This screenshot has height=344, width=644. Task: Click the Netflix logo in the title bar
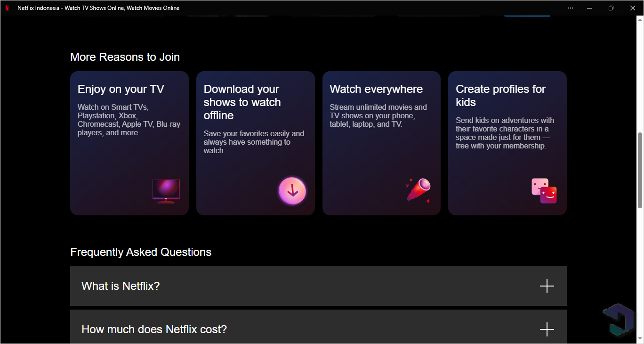pos(7,8)
